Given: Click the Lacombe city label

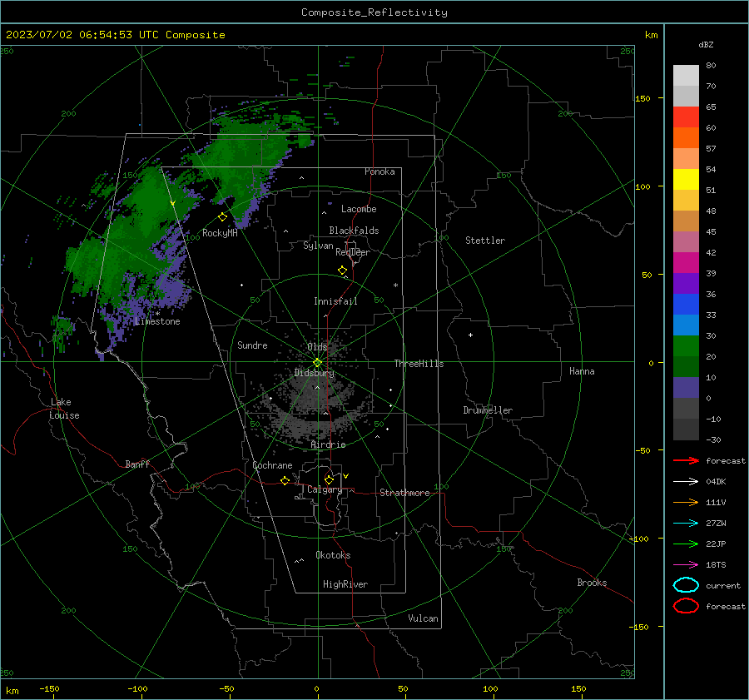Looking at the screenshot, I should coord(359,209).
